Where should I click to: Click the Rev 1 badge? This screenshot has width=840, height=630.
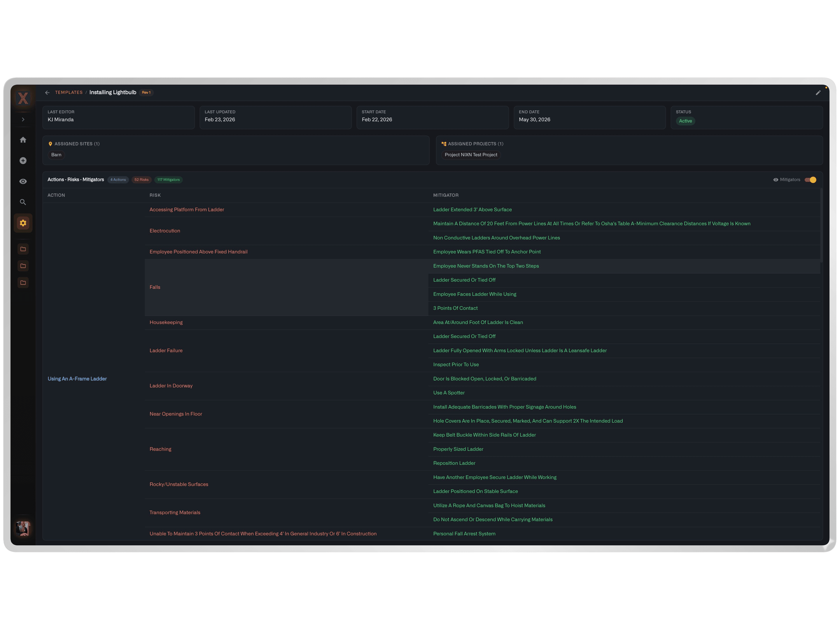point(146,92)
